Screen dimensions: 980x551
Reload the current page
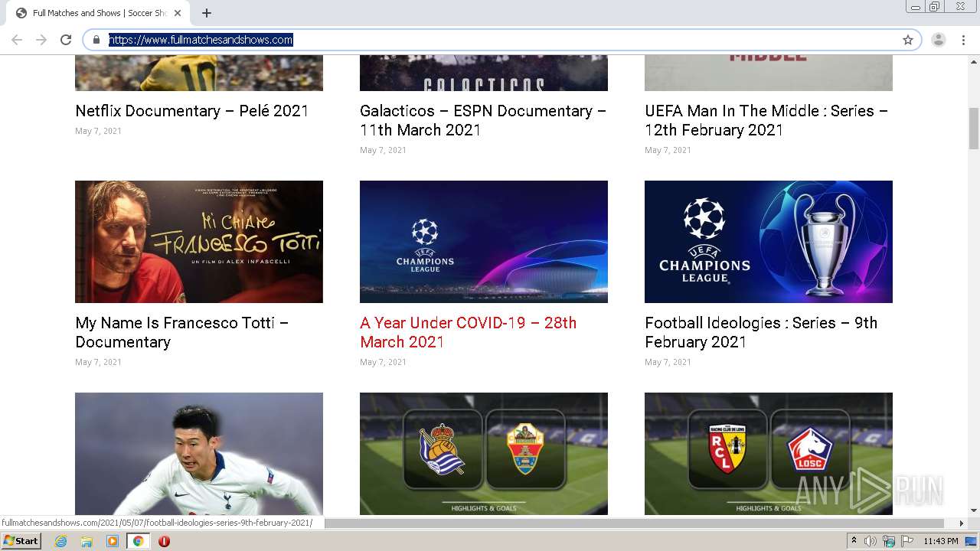coord(66,40)
